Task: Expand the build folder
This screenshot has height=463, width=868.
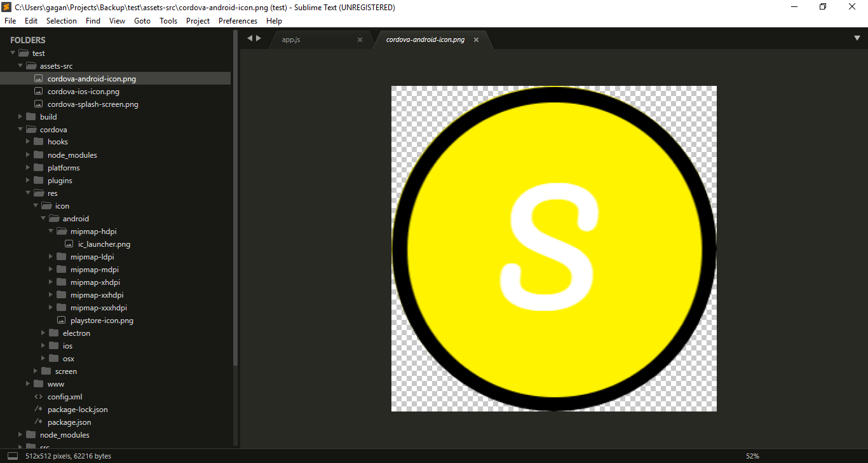Action: point(21,117)
